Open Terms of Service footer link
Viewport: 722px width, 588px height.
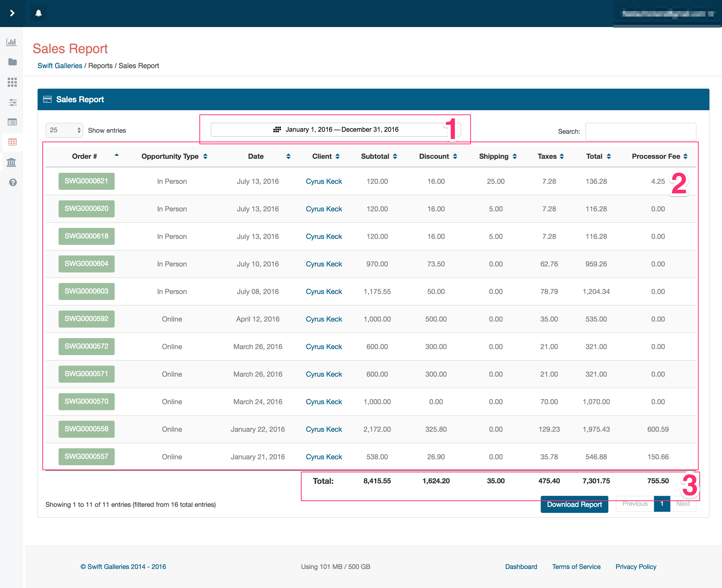click(x=576, y=567)
